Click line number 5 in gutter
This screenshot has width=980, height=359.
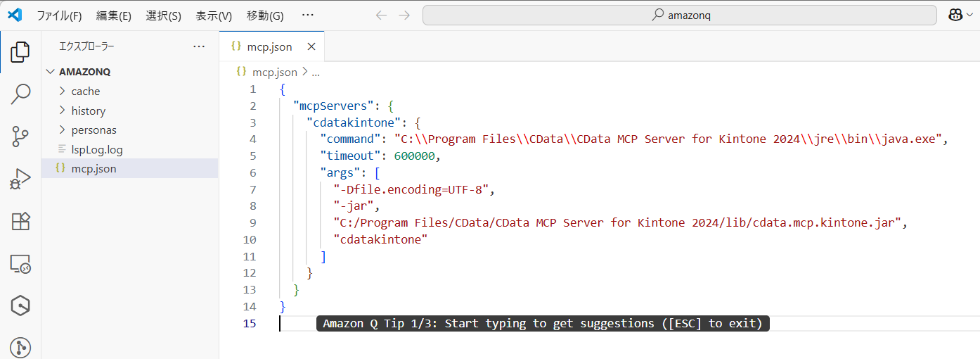coord(253,156)
